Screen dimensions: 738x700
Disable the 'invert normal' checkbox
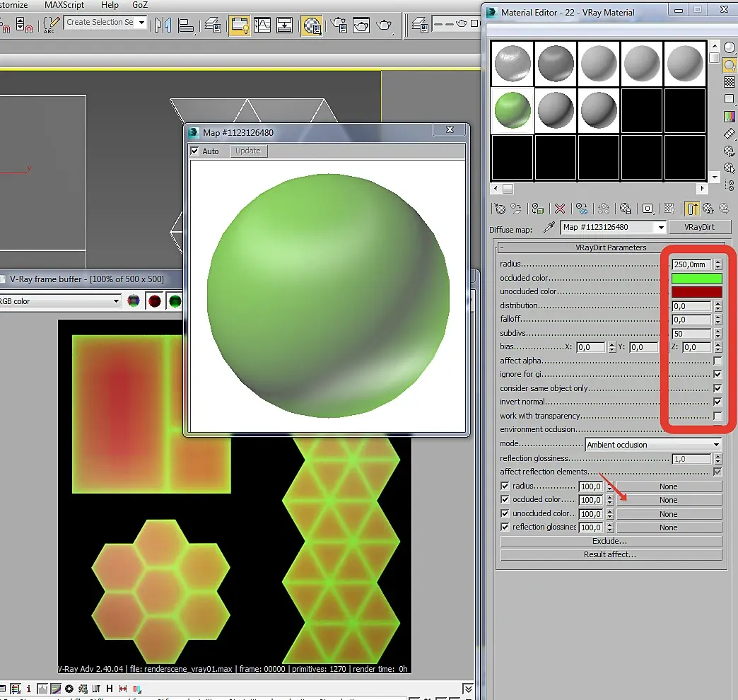click(717, 402)
